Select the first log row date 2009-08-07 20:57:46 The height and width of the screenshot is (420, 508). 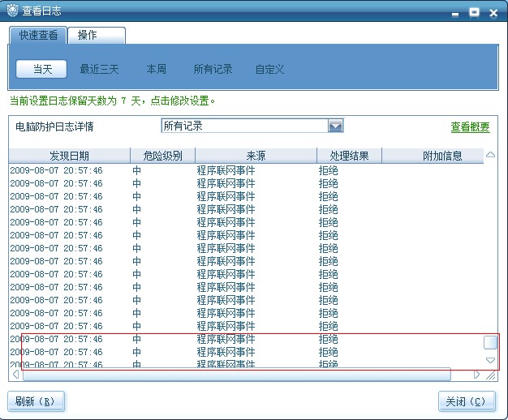point(56,170)
